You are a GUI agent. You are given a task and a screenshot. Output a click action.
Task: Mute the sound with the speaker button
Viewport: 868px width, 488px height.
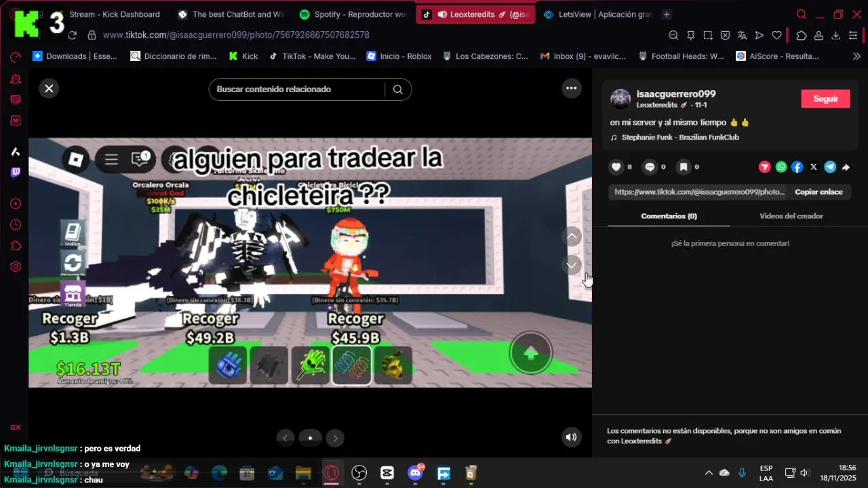572,438
